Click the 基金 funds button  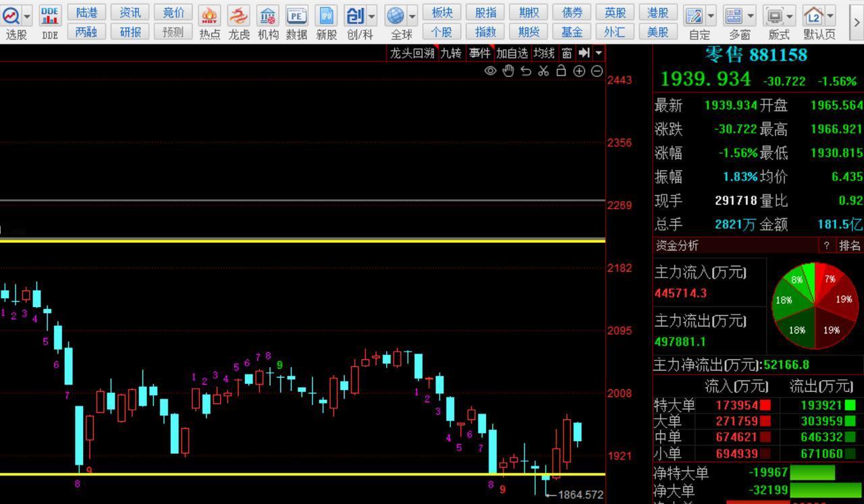[x=572, y=32]
